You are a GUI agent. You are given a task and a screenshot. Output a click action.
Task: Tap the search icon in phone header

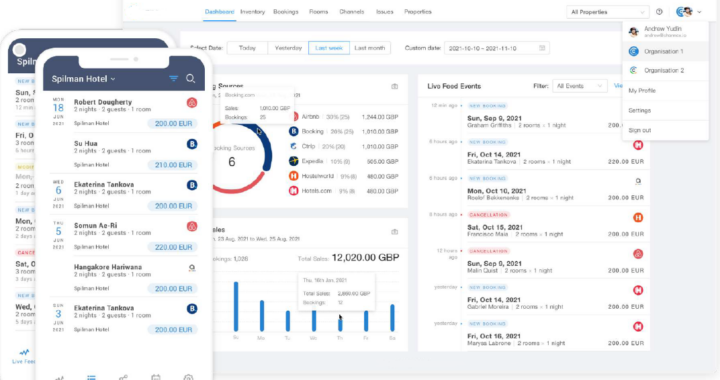click(191, 79)
